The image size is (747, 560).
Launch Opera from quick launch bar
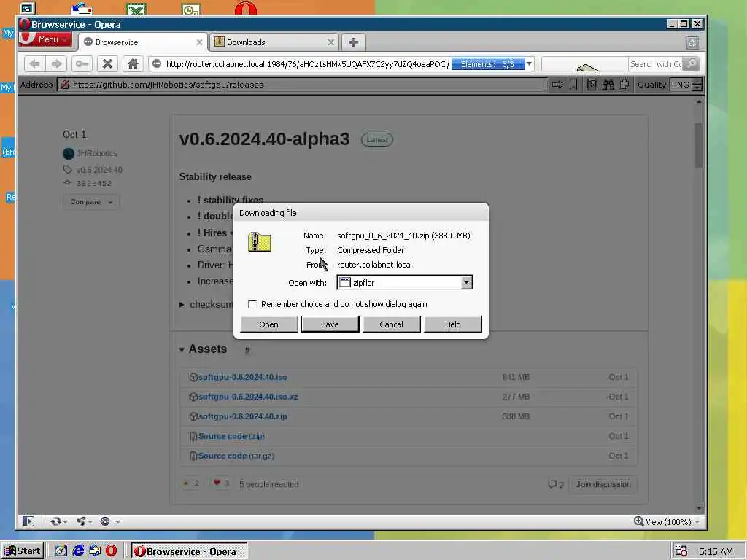coord(111,551)
